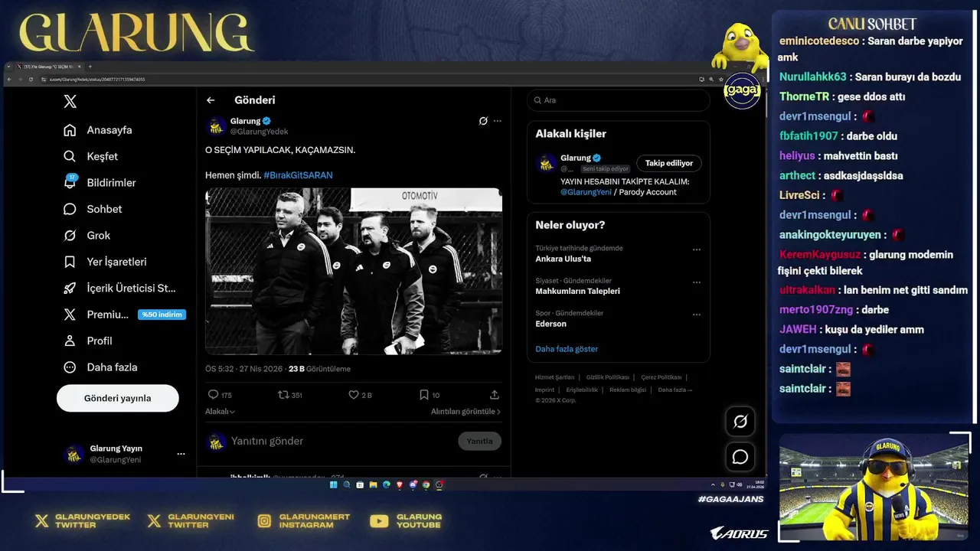Click the %50 indirim badge
Viewport: 980px width, 551px height.
point(162,315)
